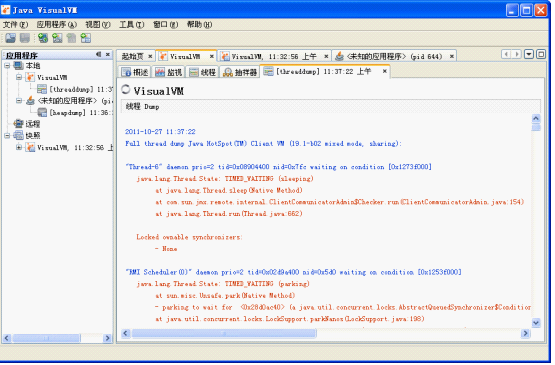This screenshot has height=365, width=555.
Task: Close the active VisualVM document tab
Action: (212, 56)
